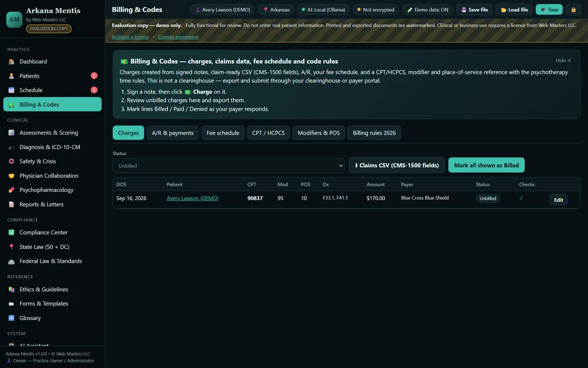Click the AM logo icon
This screenshot has width=588, height=368.
pyautogui.click(x=14, y=19)
